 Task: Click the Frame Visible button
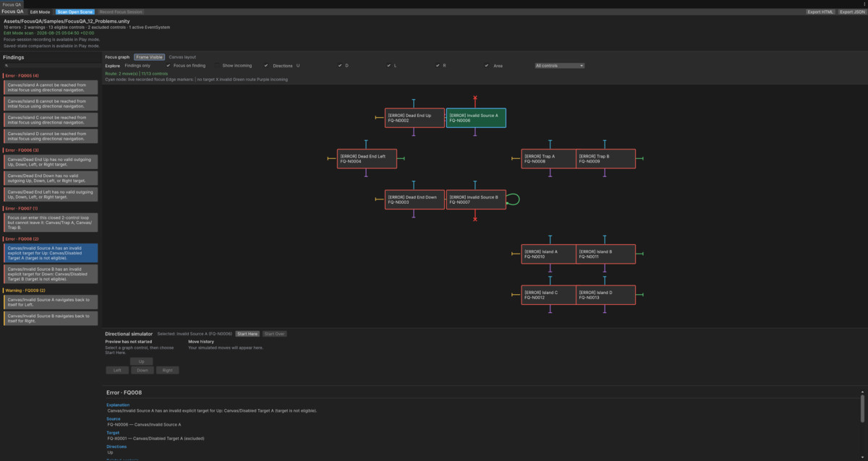(x=149, y=56)
